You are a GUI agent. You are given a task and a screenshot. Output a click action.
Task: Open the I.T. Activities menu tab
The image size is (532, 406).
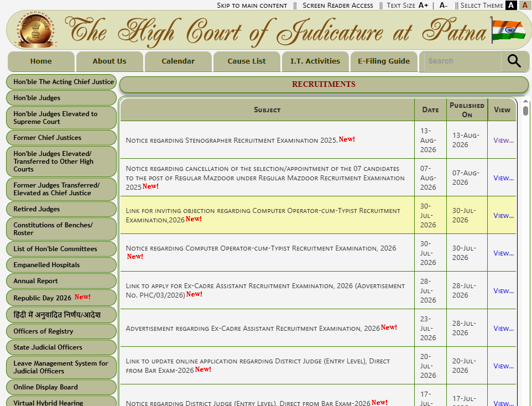click(x=315, y=61)
